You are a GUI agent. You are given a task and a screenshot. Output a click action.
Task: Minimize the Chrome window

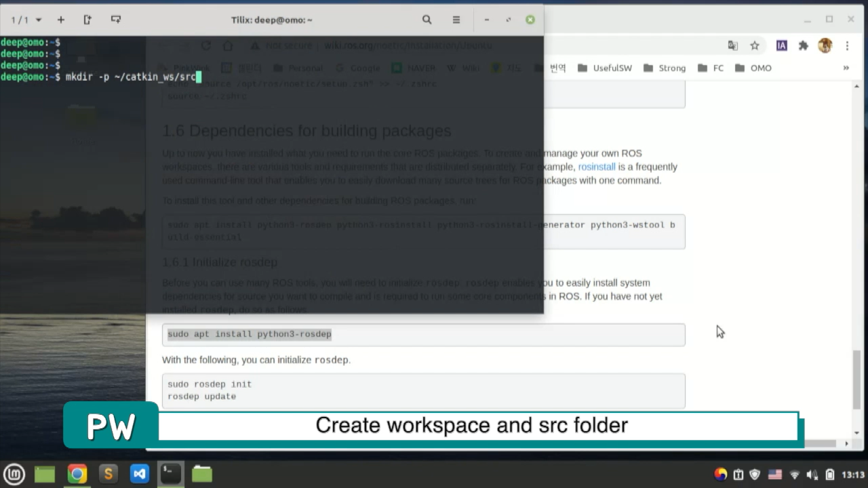807,20
